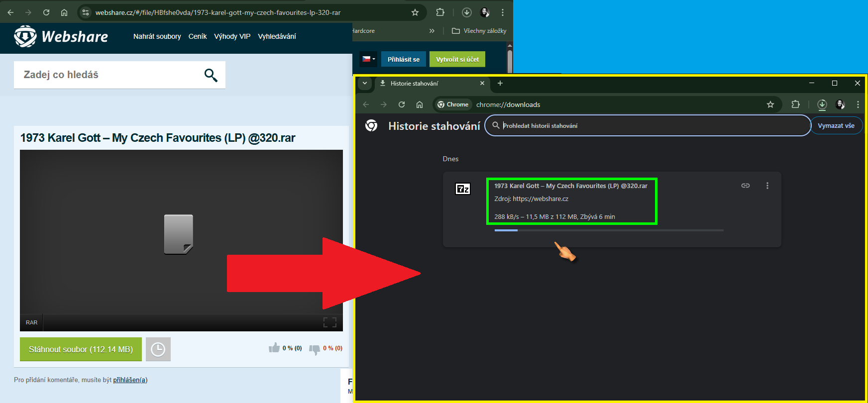The height and width of the screenshot is (403, 868).
Task: Open the language flag dropdown on Webshare
Action: click(368, 59)
